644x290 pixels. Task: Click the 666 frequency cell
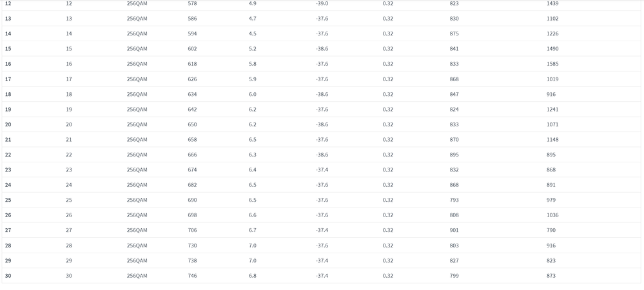click(x=192, y=155)
